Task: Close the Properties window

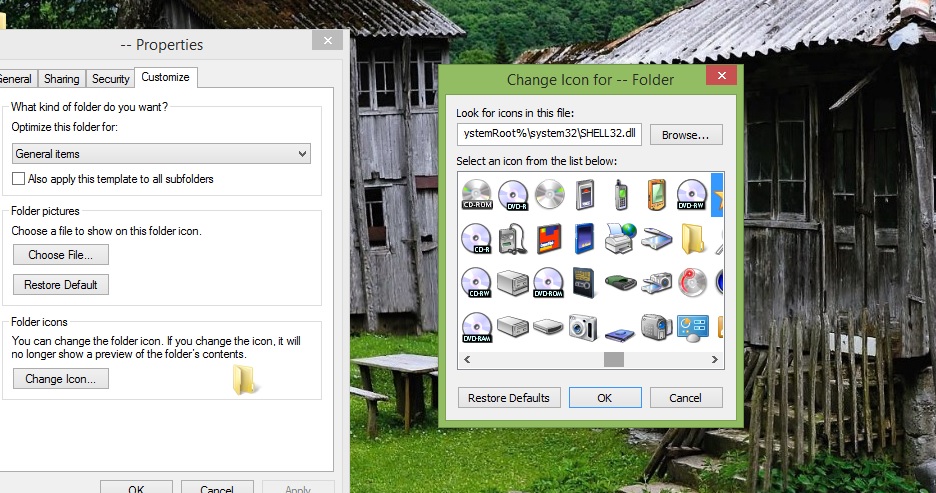Action: coord(327,40)
